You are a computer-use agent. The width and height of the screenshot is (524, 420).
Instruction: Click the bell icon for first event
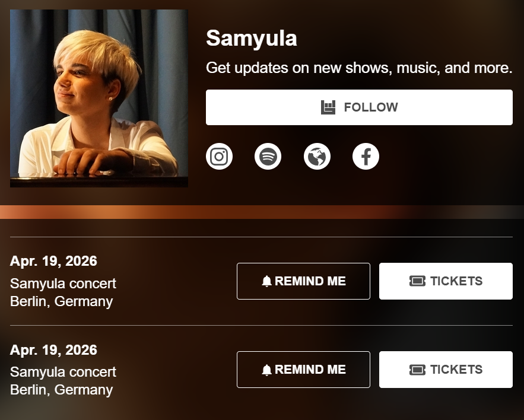(266, 281)
